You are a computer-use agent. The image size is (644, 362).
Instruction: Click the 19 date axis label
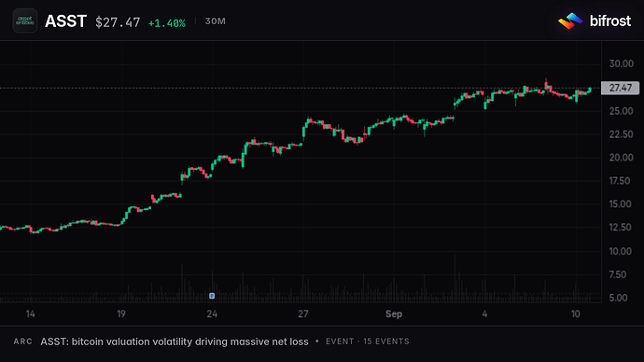121,314
